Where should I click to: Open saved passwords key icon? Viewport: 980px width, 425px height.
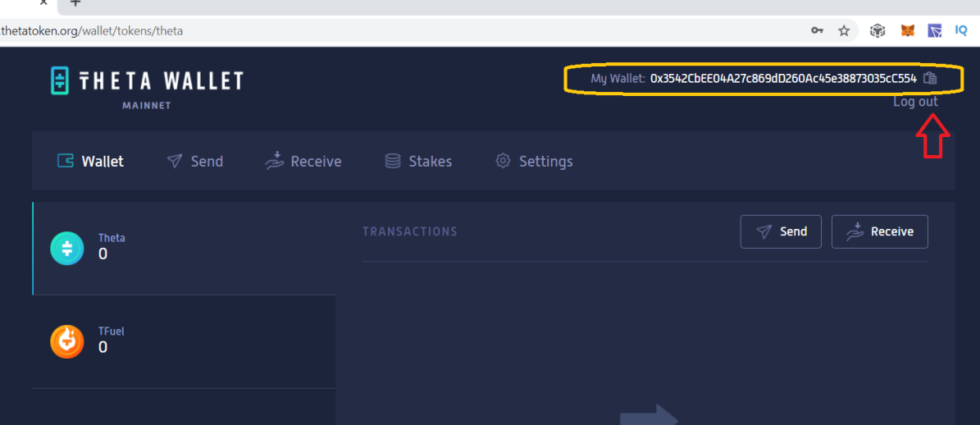click(x=817, y=30)
